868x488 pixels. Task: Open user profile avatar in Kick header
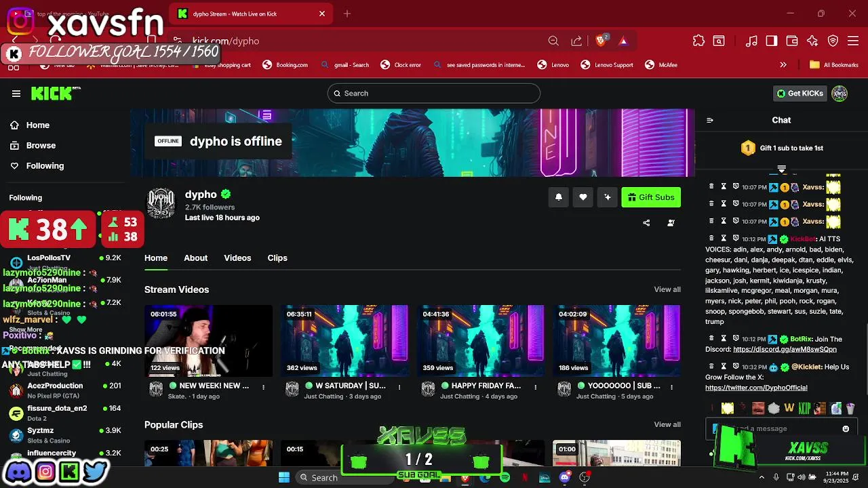click(840, 94)
